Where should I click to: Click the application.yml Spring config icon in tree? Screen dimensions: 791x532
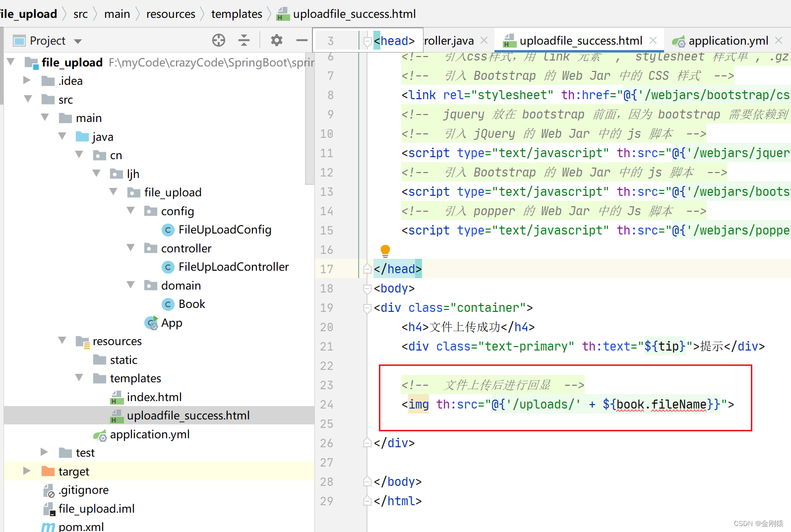100,435
